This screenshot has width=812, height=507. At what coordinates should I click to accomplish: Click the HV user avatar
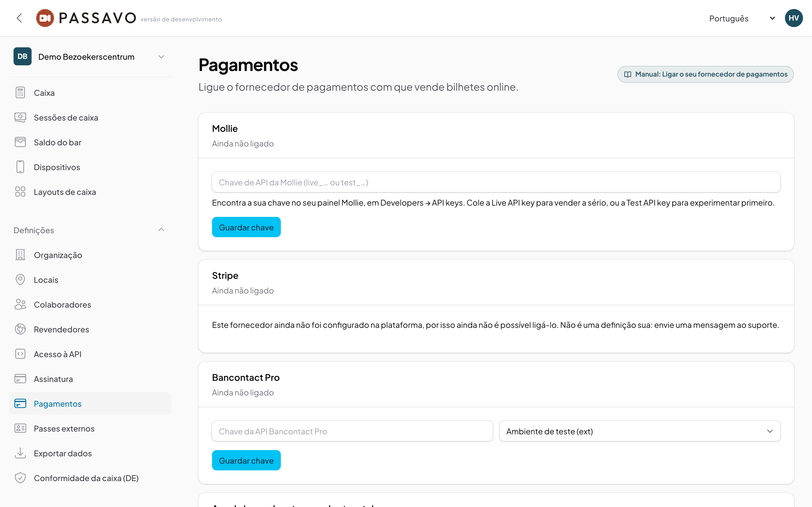coord(794,18)
